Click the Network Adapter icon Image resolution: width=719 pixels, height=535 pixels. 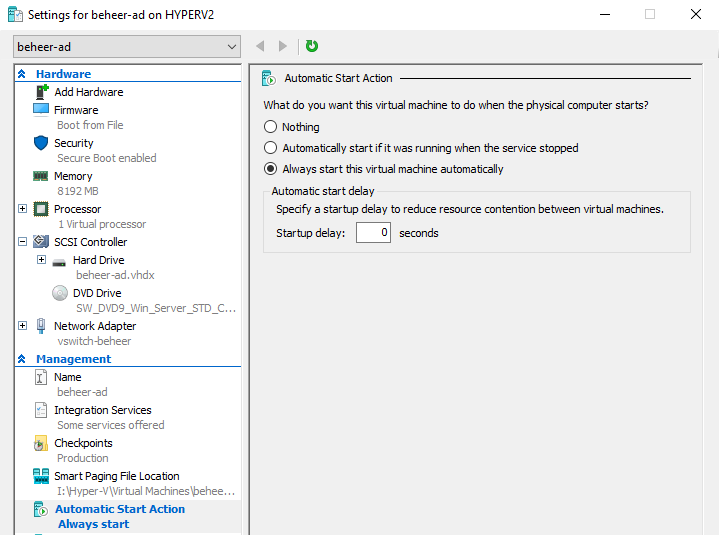pyautogui.click(x=41, y=326)
